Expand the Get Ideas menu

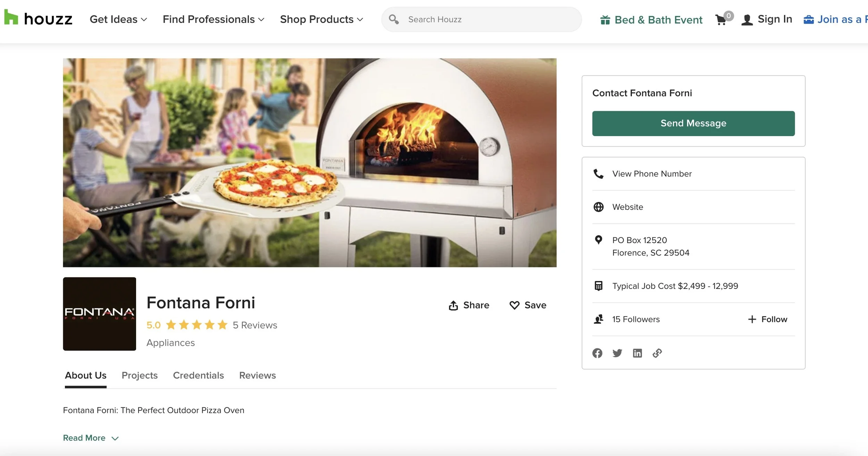tap(118, 19)
